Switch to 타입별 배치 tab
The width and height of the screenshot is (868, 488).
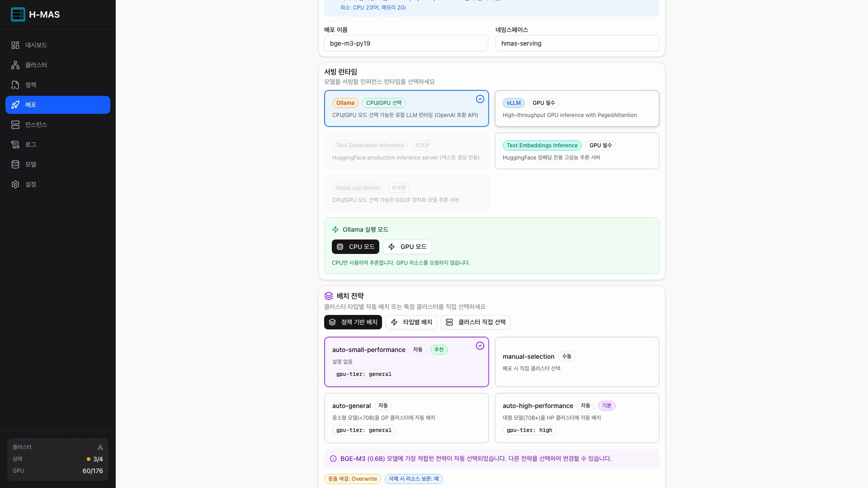coord(411,322)
